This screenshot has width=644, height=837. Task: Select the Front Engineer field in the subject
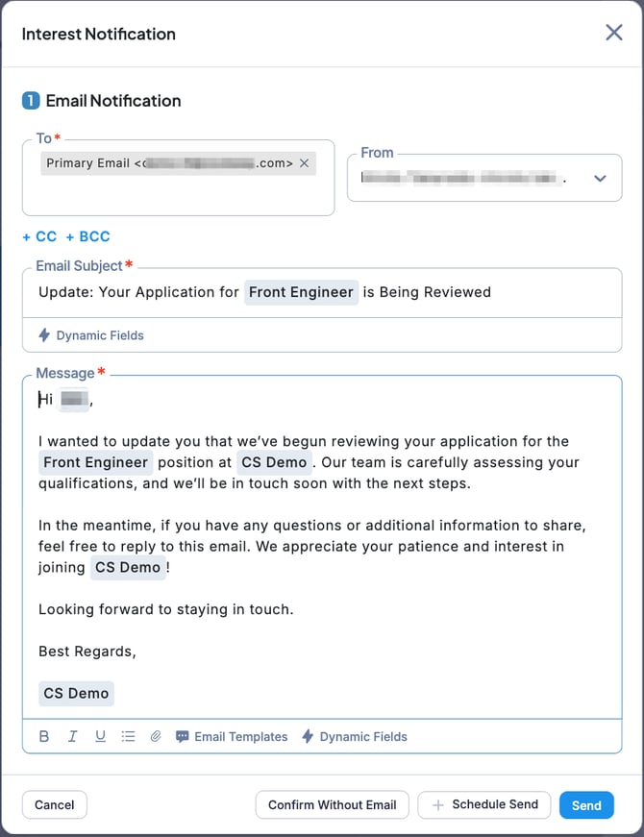click(301, 292)
